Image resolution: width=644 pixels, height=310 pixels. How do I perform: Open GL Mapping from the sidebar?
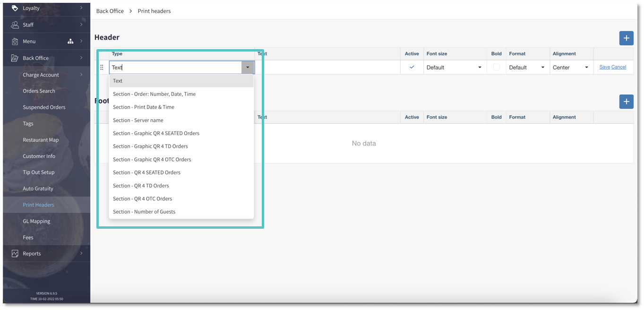[37, 221]
